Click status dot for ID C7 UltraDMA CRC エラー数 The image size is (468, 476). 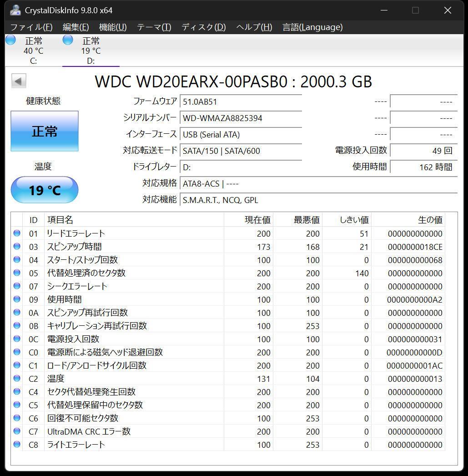pyautogui.click(x=17, y=431)
